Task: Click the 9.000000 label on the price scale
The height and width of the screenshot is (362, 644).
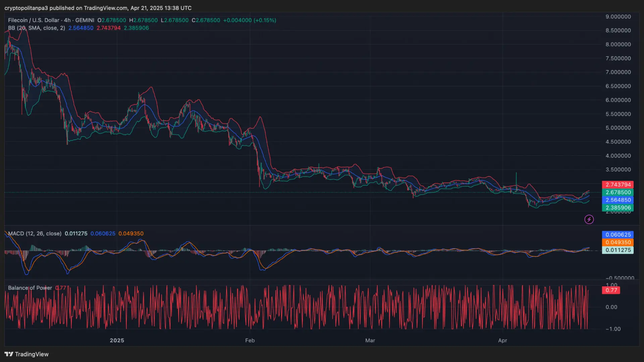Action: point(618,17)
